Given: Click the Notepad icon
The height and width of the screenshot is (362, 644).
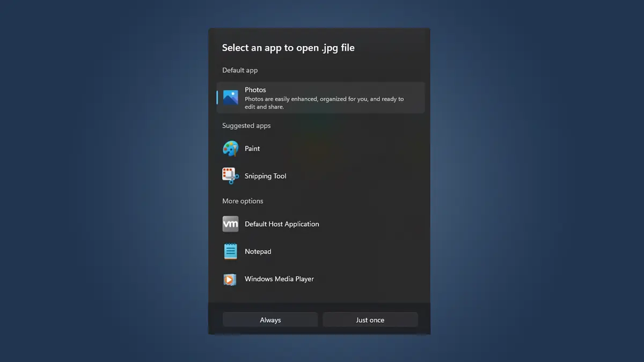Looking at the screenshot, I should (x=231, y=252).
